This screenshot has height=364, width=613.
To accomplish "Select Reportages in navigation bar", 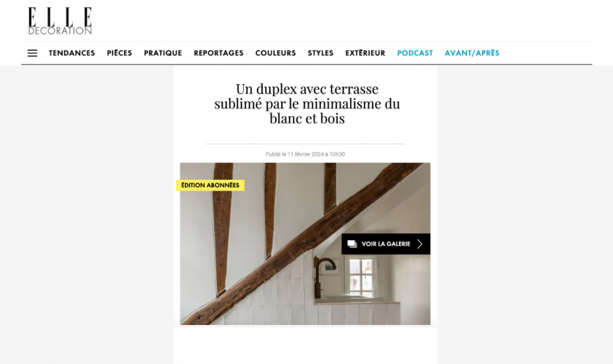I will (219, 53).
